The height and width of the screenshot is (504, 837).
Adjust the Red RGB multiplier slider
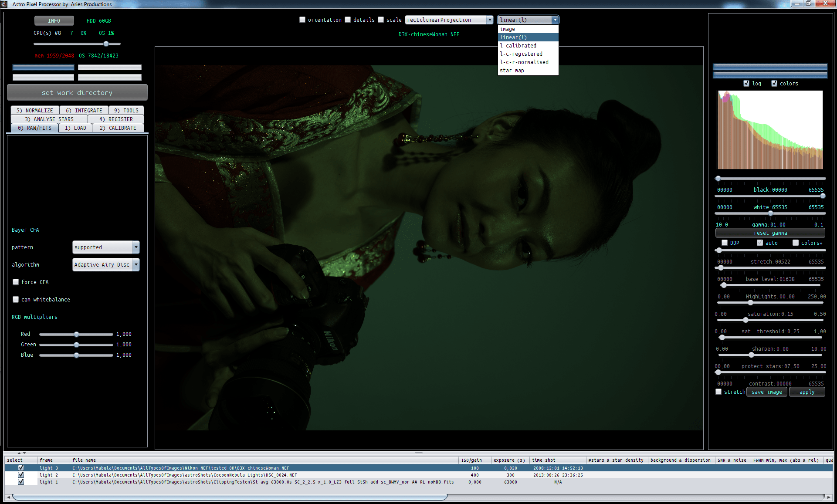coord(77,334)
